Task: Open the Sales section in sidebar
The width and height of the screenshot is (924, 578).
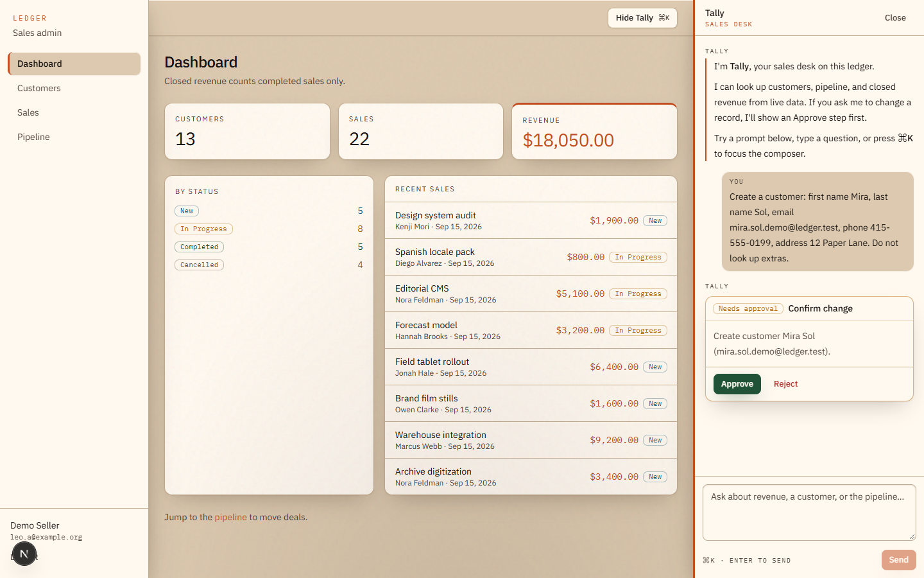Action: click(x=74, y=112)
